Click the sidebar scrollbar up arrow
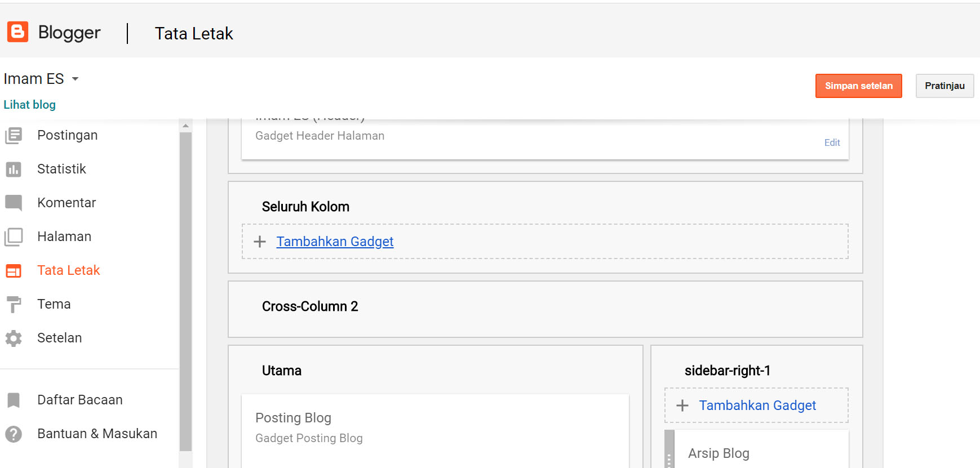The width and height of the screenshot is (980, 468). click(x=185, y=126)
